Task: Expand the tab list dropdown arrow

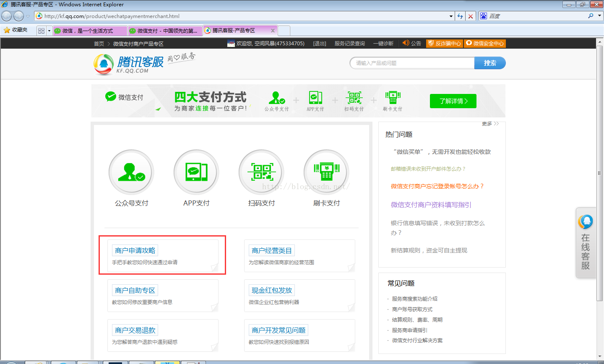Action: click(49, 31)
